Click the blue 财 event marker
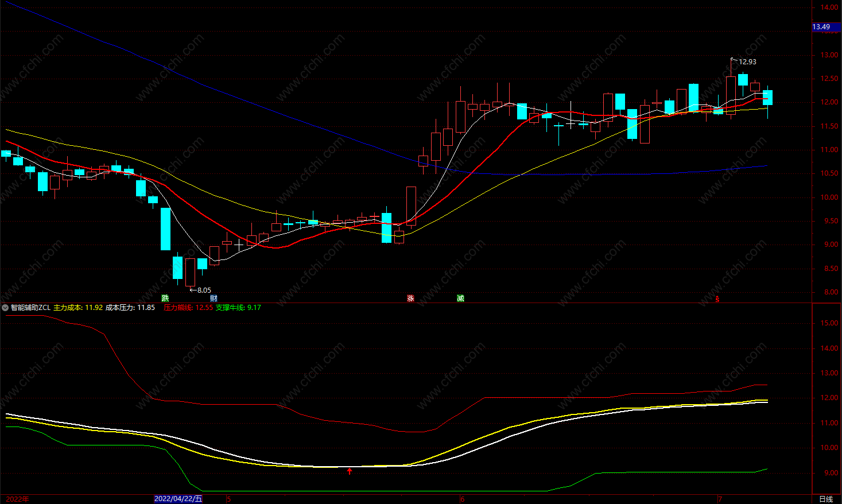The width and height of the screenshot is (842, 504). (x=214, y=298)
